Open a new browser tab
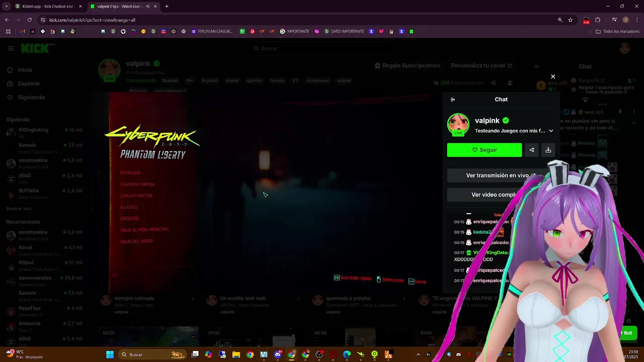This screenshot has width=644, height=362. click(167, 7)
